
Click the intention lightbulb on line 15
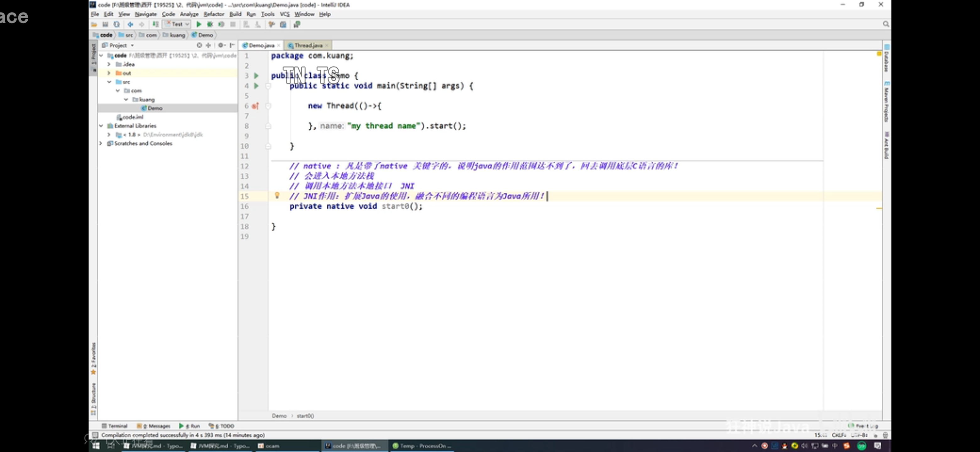(277, 196)
